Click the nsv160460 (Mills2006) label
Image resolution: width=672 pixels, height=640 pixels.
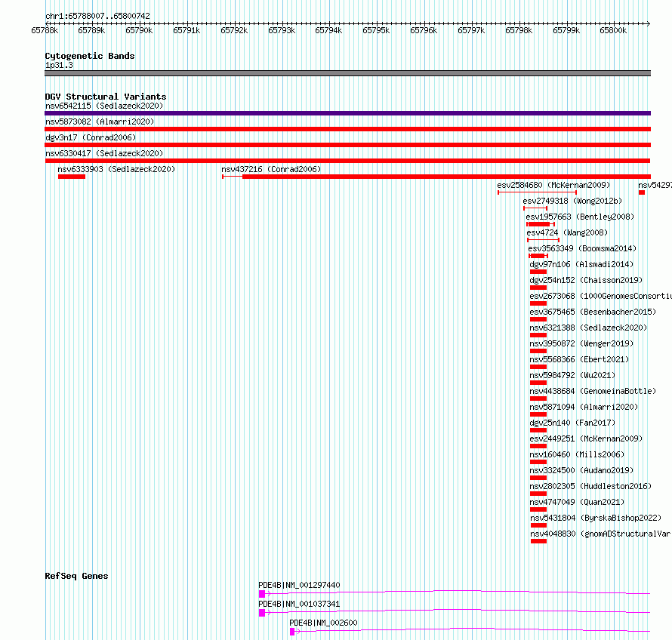[577, 454]
